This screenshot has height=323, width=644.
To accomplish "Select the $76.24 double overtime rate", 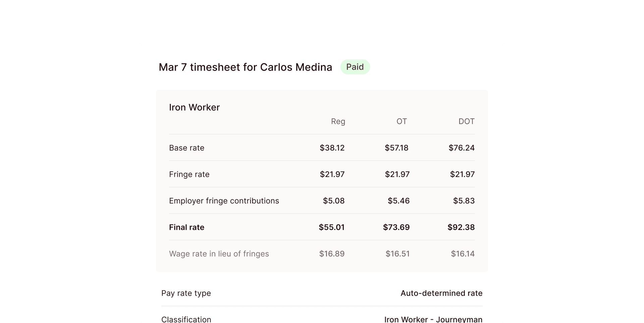I will click(x=462, y=148).
